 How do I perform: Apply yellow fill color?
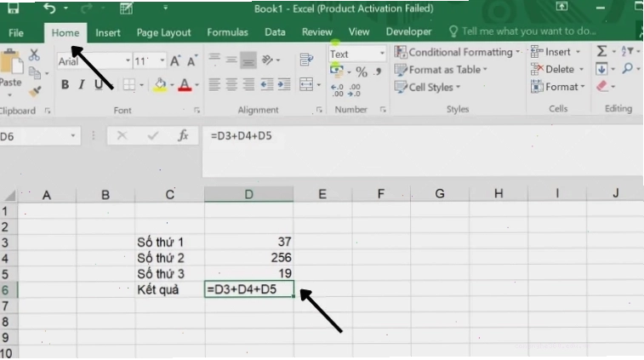[160, 85]
